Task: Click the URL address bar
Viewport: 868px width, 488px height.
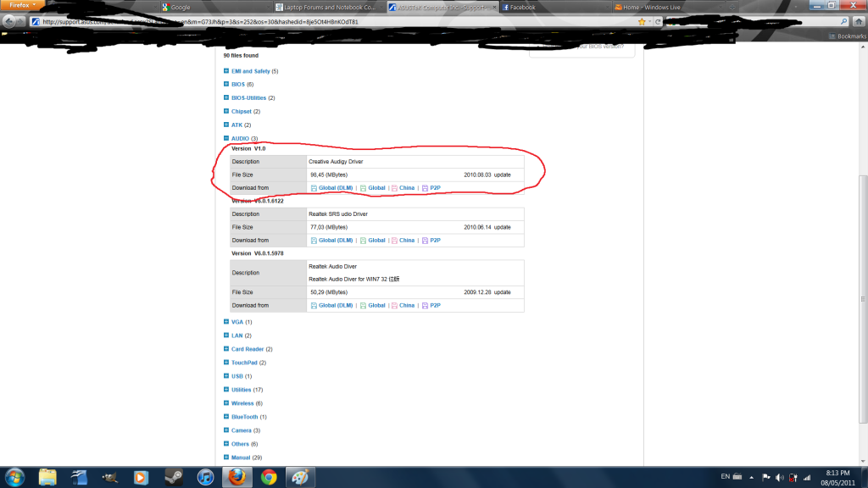Action: pos(332,21)
